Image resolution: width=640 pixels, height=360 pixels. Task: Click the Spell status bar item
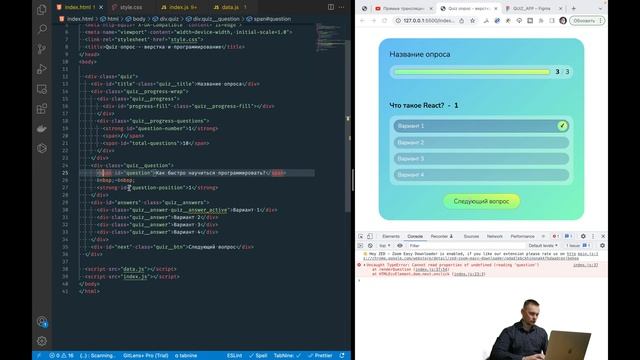(x=258, y=356)
